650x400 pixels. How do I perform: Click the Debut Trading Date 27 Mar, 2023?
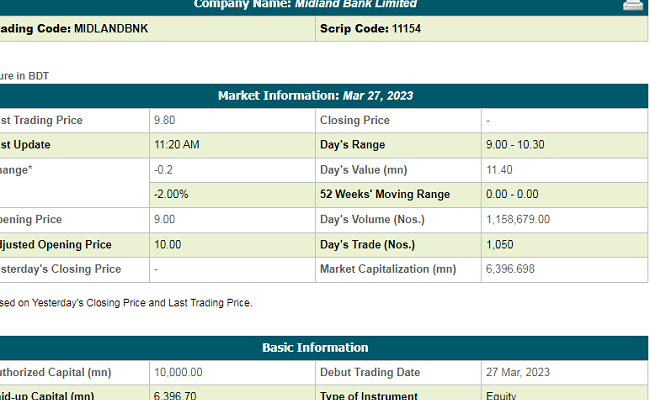coord(520,372)
